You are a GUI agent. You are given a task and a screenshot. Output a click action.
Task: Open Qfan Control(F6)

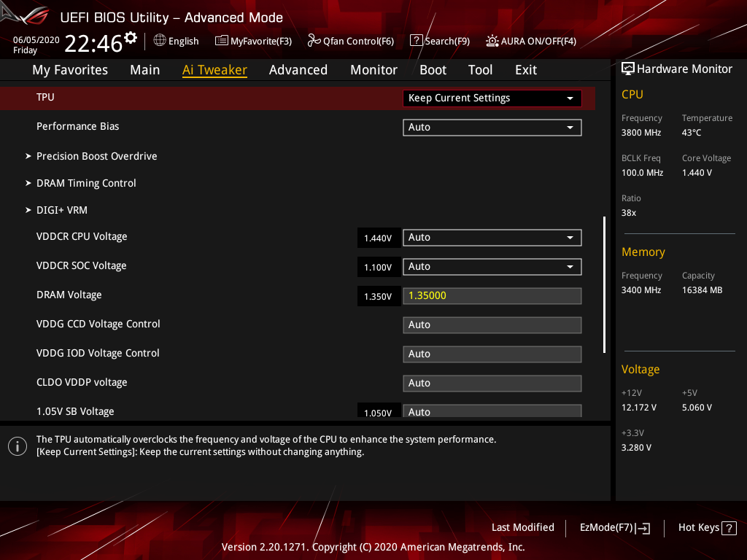pyautogui.click(x=351, y=41)
